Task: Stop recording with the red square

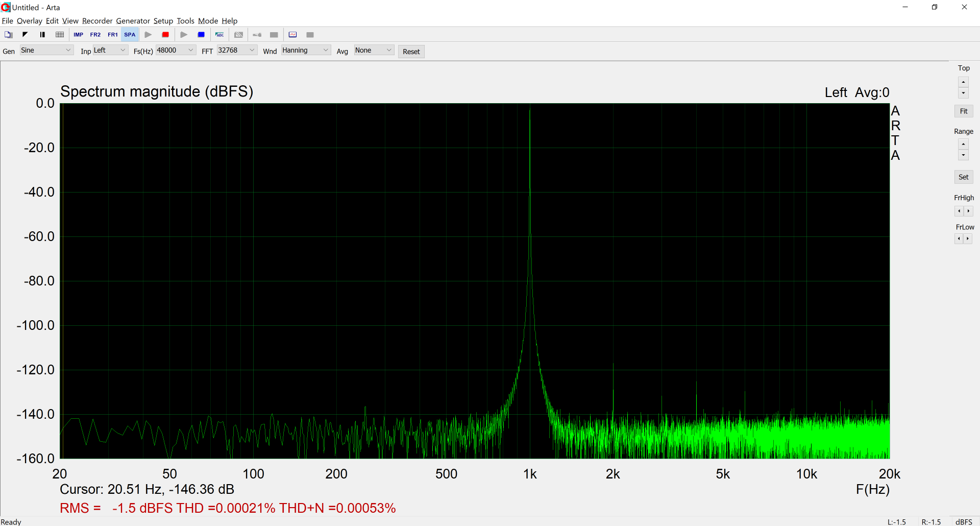Action: click(165, 35)
